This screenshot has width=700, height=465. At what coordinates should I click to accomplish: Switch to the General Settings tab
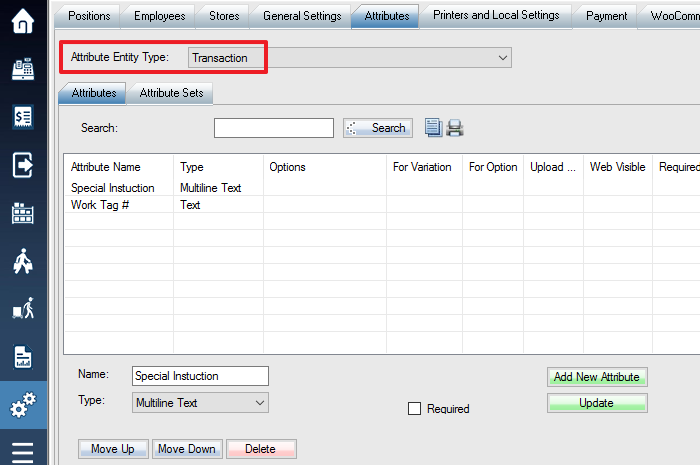(x=302, y=16)
